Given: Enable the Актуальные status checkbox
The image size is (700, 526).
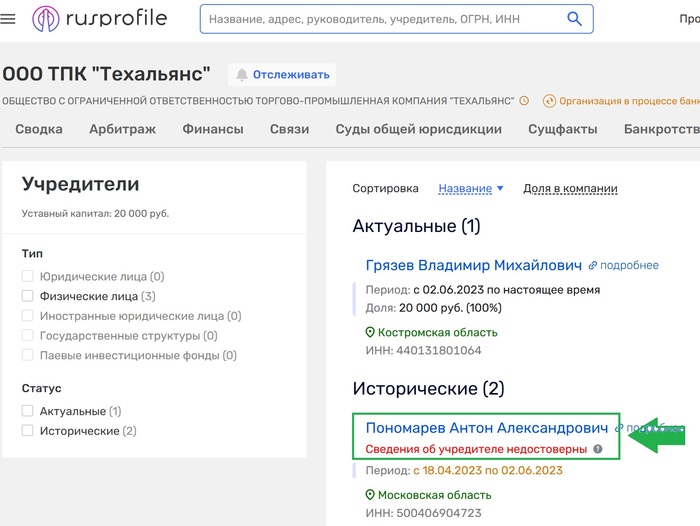Looking at the screenshot, I should (28, 411).
